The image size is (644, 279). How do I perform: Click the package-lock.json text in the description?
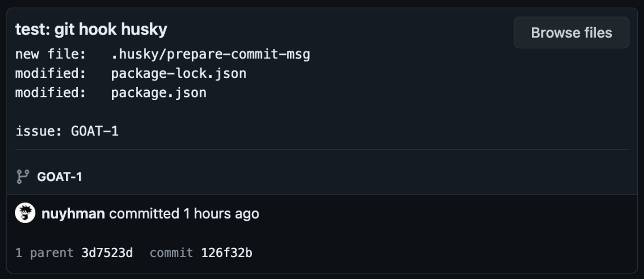pyautogui.click(x=178, y=73)
